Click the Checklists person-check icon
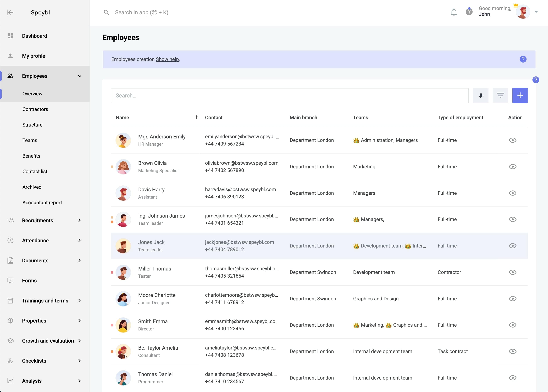 coord(10,361)
